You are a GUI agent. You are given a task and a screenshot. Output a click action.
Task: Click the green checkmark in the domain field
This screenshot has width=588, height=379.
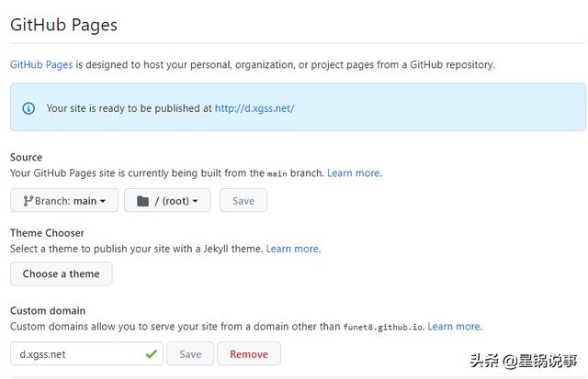pos(151,353)
